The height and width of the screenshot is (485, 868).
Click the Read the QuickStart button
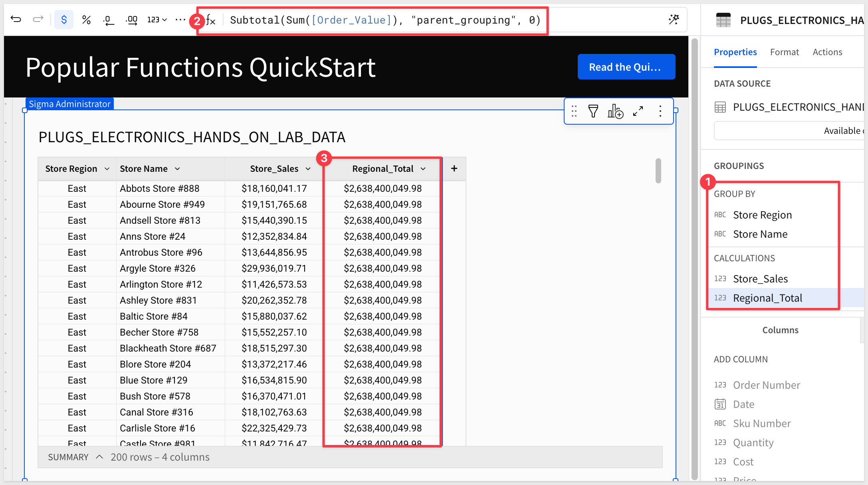[626, 67]
